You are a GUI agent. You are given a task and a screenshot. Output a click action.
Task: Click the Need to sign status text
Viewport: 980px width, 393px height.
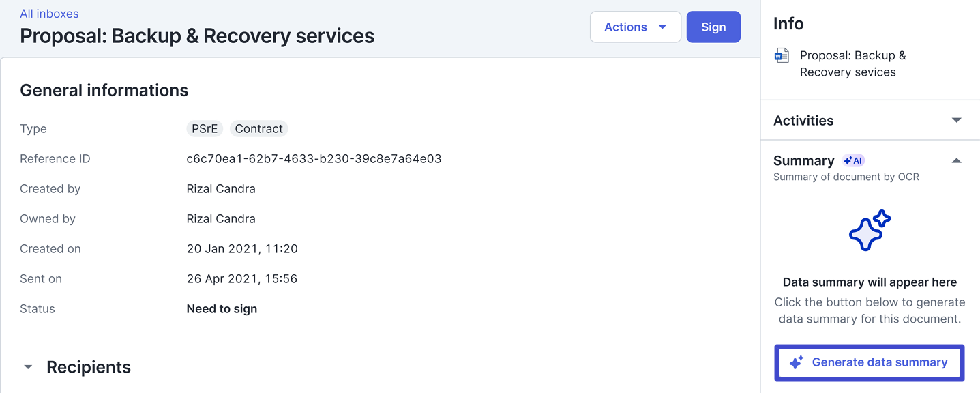pyautogui.click(x=222, y=309)
